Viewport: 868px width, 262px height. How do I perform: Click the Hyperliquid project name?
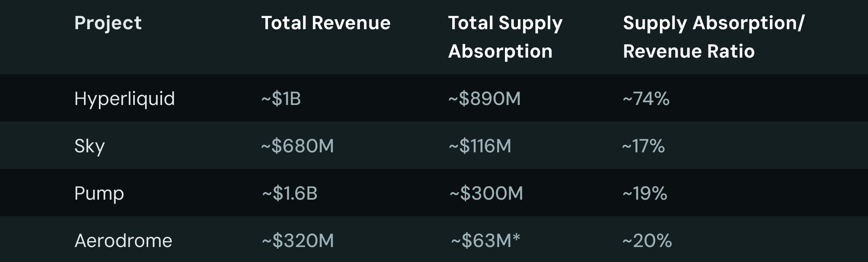(x=124, y=99)
